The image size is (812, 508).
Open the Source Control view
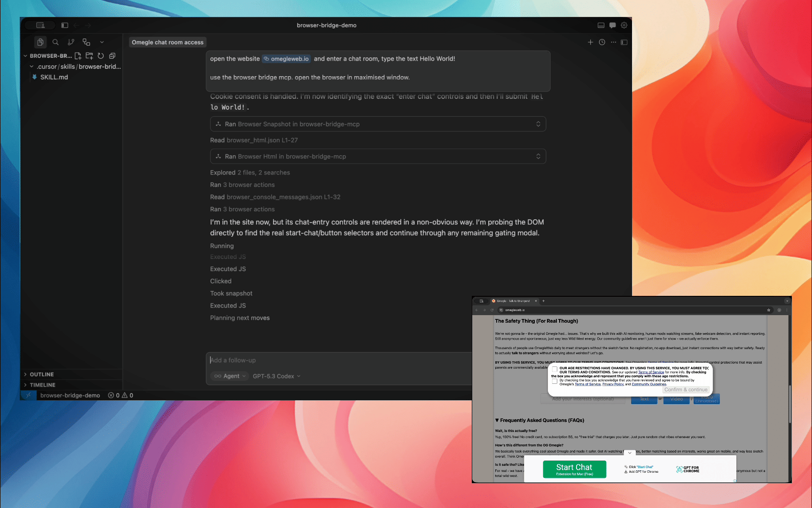(x=71, y=42)
